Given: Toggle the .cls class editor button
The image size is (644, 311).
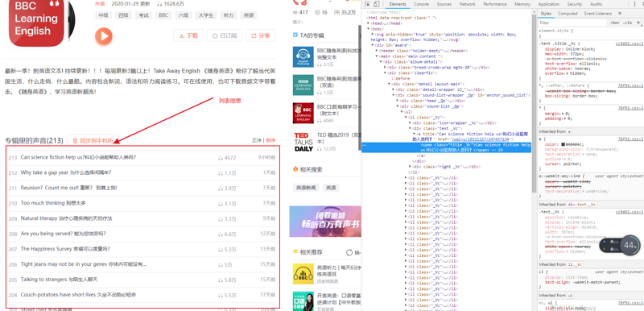Looking at the screenshot, I should pos(628,23).
